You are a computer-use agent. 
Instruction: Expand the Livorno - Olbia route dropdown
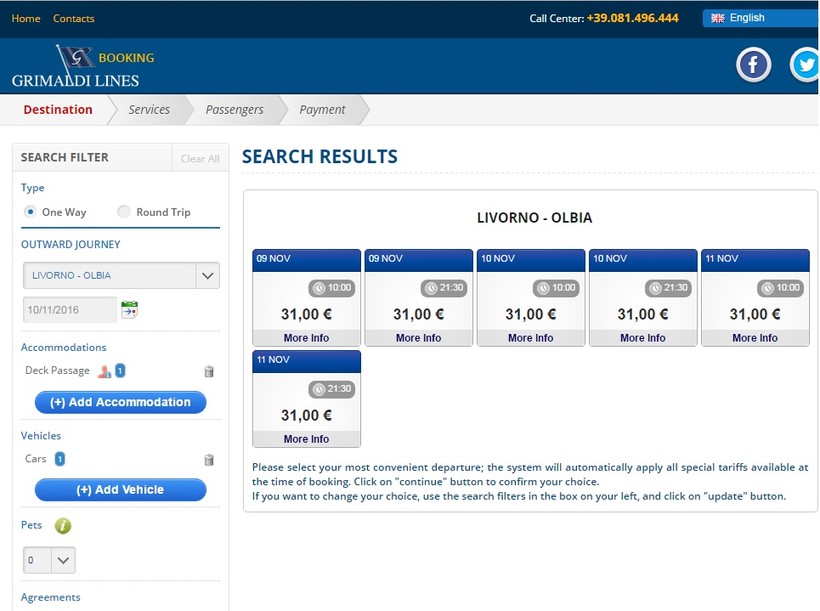(x=207, y=275)
